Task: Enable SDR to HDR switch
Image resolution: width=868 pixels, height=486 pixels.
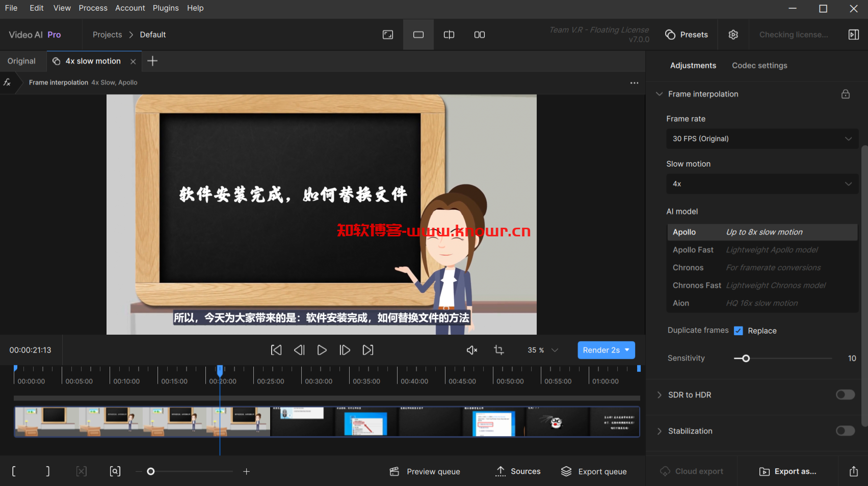Action: (845, 395)
